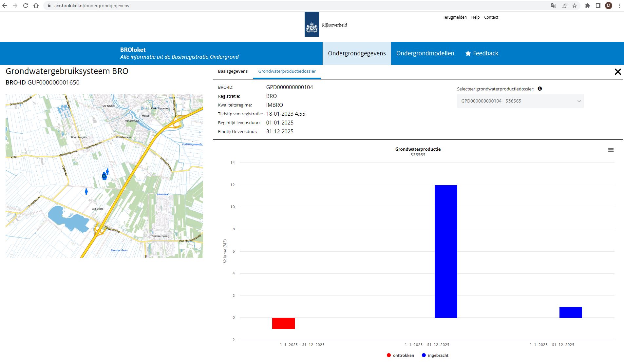Screen dimensions: 624x364
Task: Open the browser extensions puzzle icon
Action: pos(588,6)
